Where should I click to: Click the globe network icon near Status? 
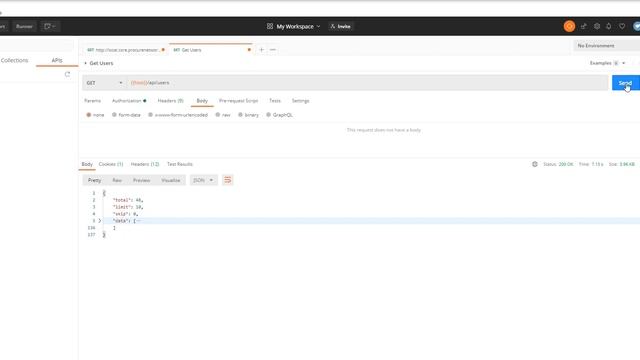[x=535, y=164]
